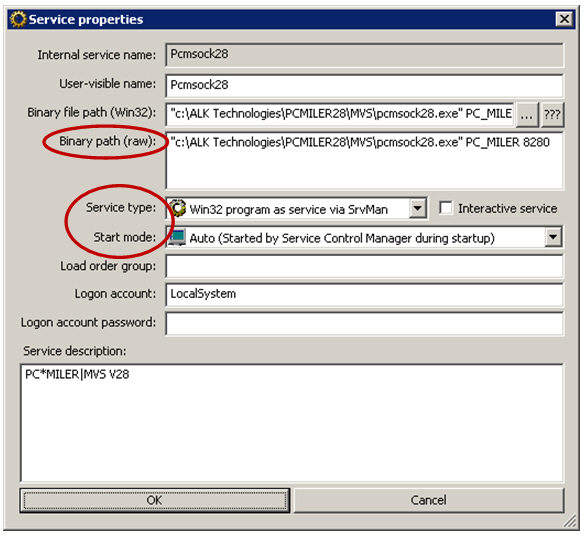The height and width of the screenshot is (538, 588).
Task: Open the Service type dropdown arrow
Action: [417, 208]
